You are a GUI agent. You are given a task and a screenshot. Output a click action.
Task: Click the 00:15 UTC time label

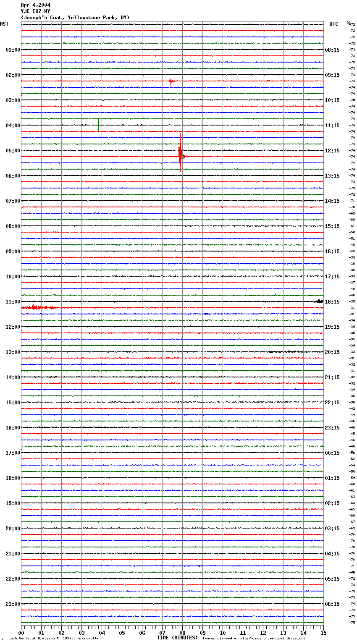332,453
